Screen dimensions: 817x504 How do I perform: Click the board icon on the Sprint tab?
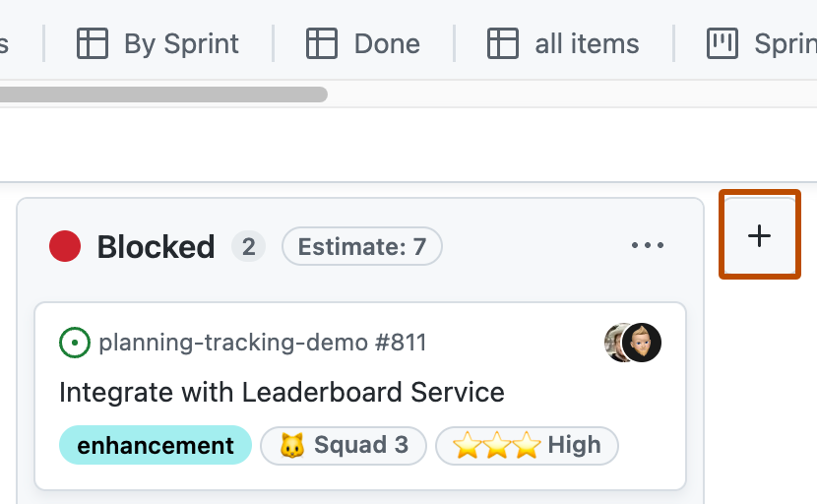pos(723,43)
